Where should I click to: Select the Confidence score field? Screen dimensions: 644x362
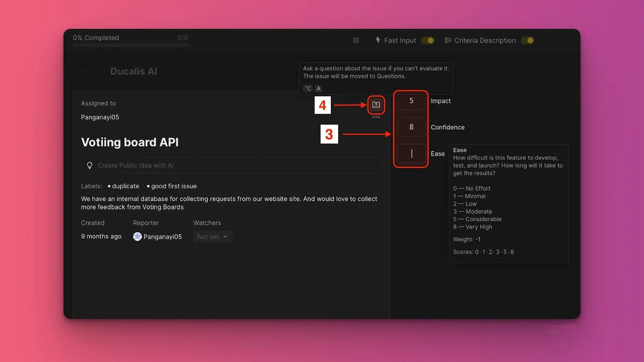coord(411,127)
